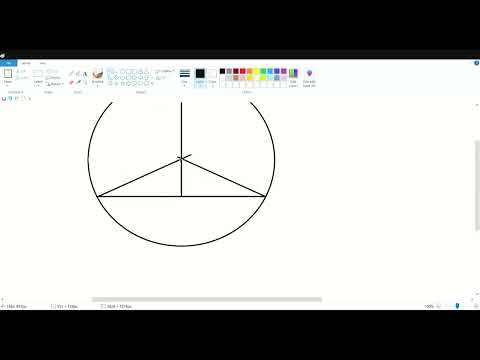The height and width of the screenshot is (360, 480).
Task: Open the Brushes tool
Action: (x=98, y=77)
